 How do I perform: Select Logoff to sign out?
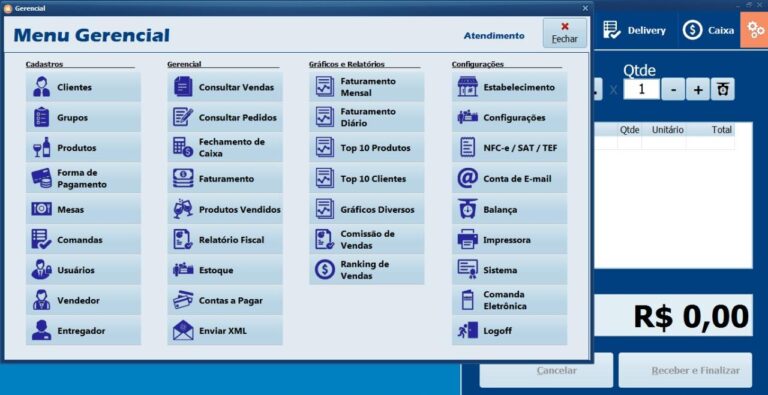[x=509, y=331]
